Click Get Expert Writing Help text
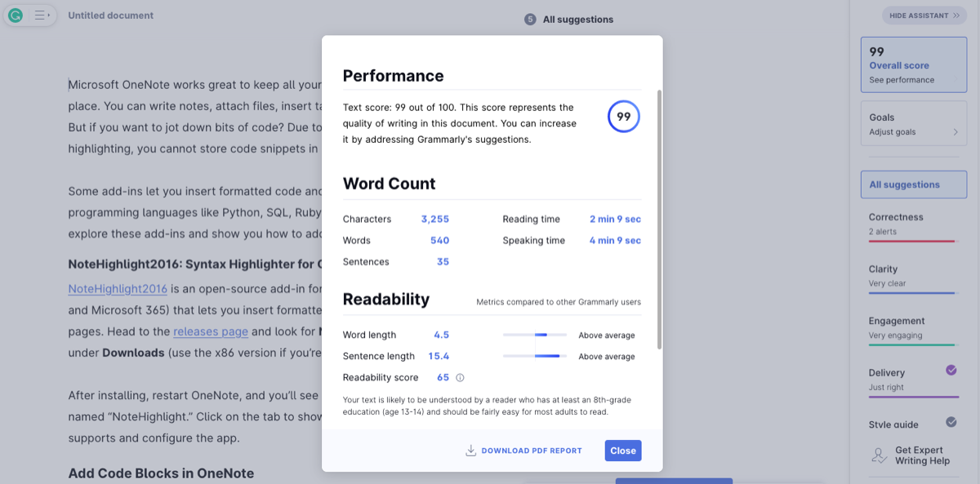This screenshot has height=484, width=980. [x=922, y=455]
